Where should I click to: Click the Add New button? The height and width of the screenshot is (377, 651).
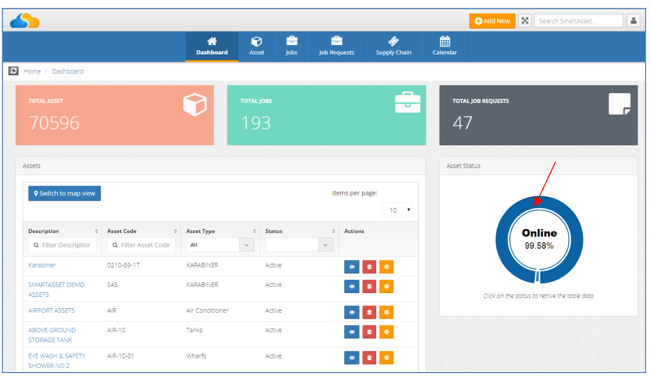(492, 21)
